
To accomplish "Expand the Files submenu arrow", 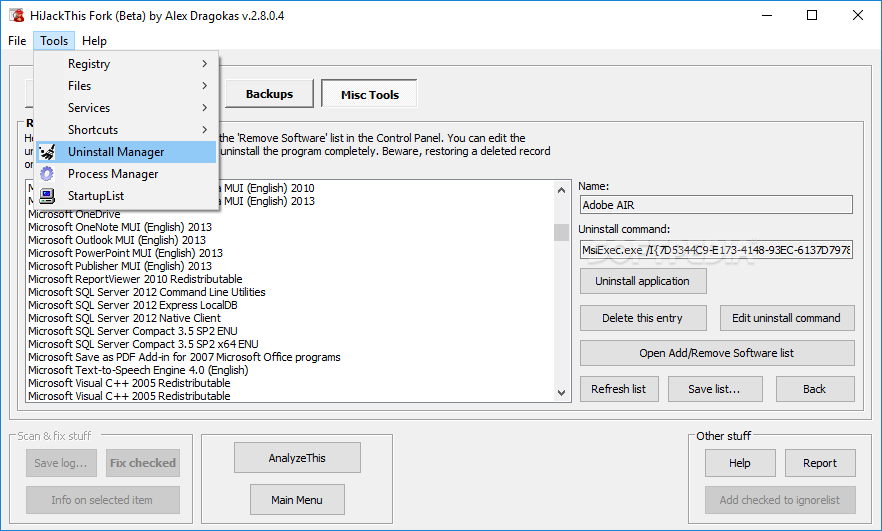I will (x=205, y=86).
